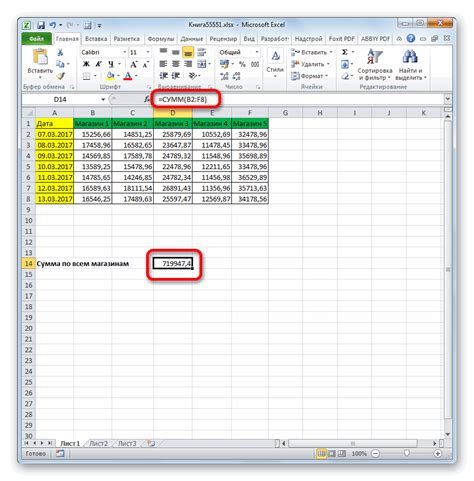Insert a new worksheet tab
Image resolution: width=474 pixels, height=481 pixels.
pos(151,444)
